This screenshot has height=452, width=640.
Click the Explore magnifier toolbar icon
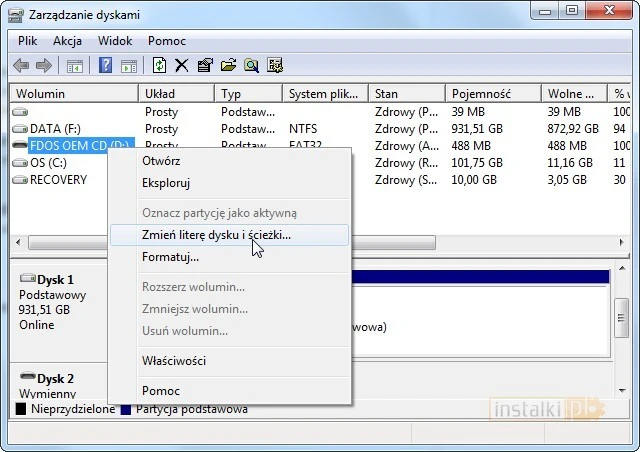pos(251,65)
